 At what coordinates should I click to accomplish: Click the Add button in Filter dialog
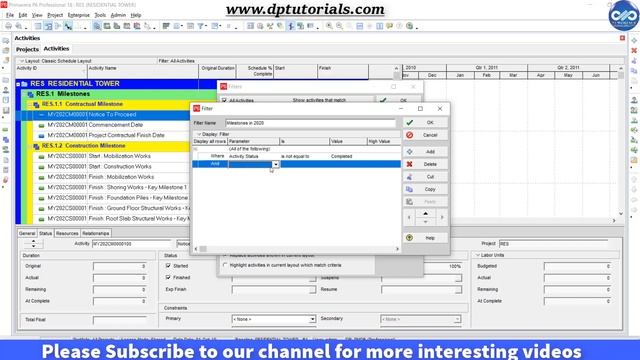pos(425,151)
